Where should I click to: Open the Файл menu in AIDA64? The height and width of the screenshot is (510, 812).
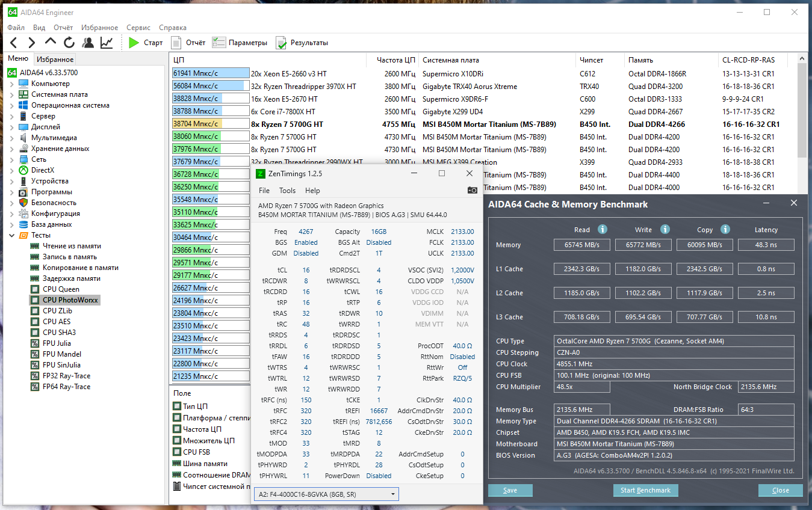[x=16, y=28]
